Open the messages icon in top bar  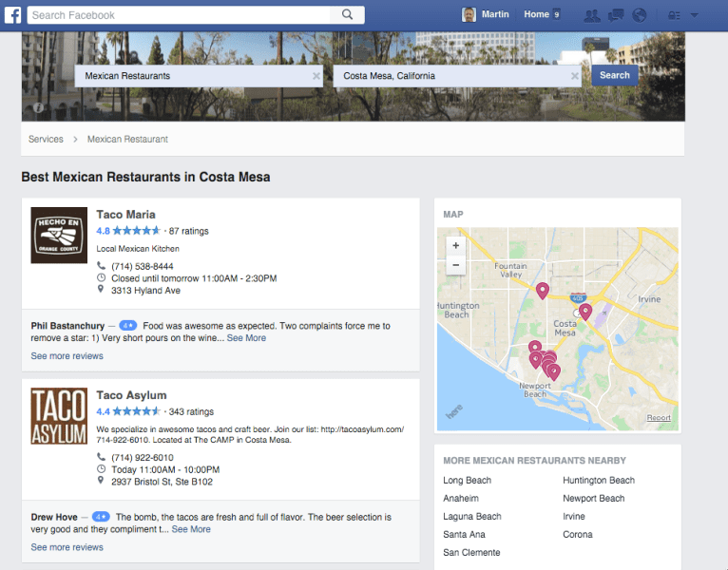pyautogui.click(x=616, y=15)
